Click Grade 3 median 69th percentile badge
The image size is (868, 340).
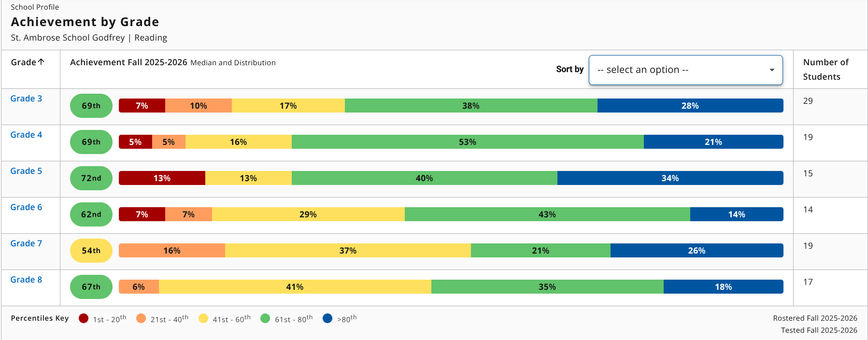click(91, 106)
